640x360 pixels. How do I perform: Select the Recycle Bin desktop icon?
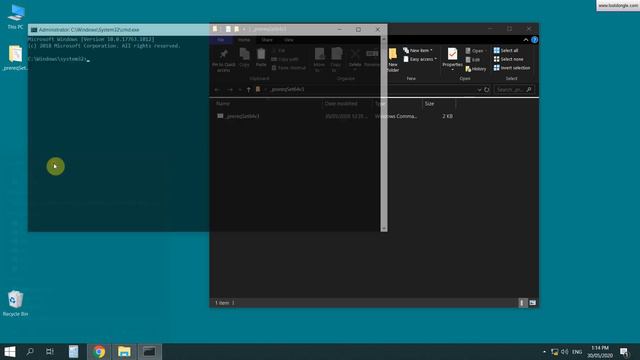tap(16, 303)
